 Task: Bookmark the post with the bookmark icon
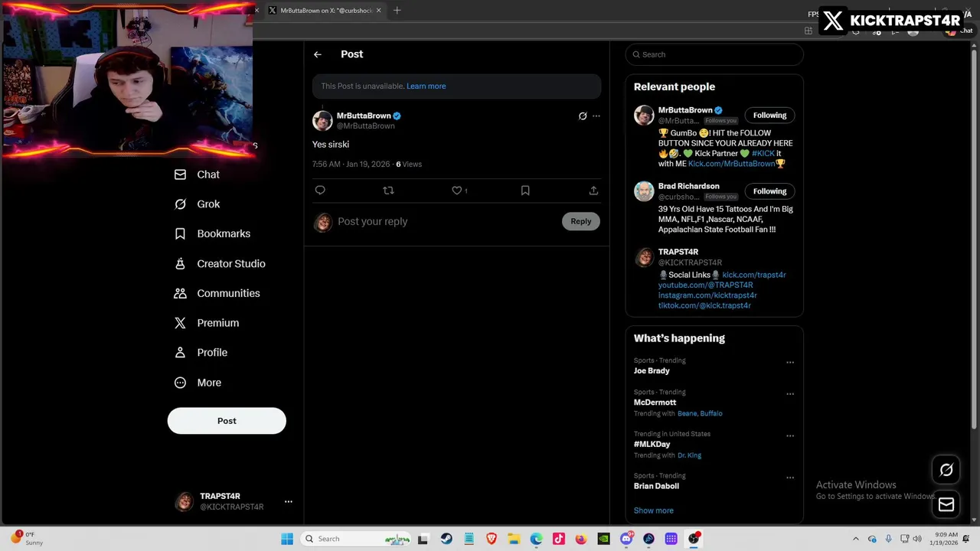tap(525, 191)
